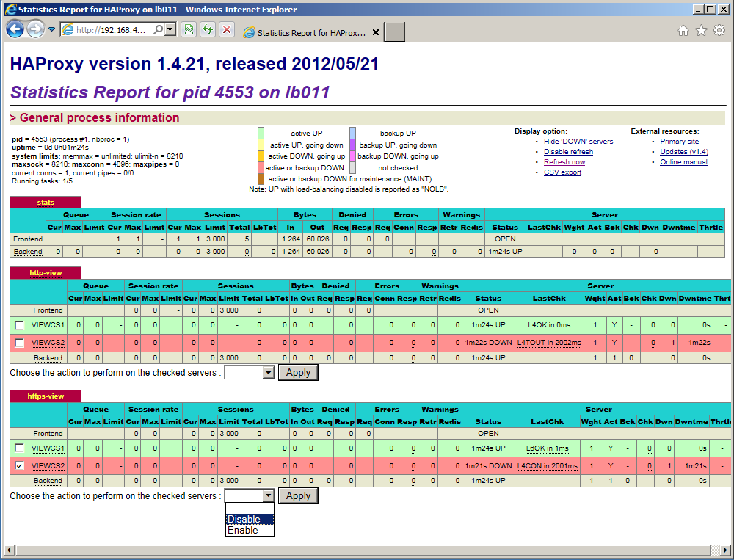Uncheck the VIEWCS2 box in https-view
The image size is (734, 560).
[19, 466]
